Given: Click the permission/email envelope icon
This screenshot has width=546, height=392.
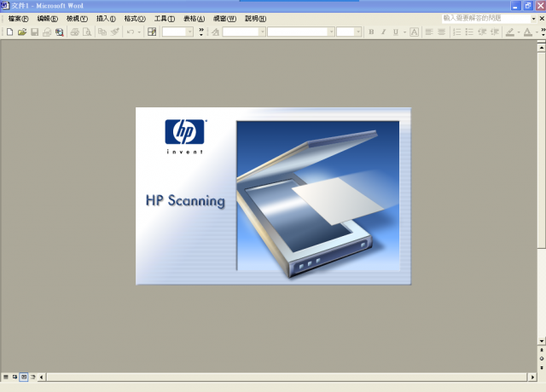Looking at the screenshot, I should (x=47, y=32).
